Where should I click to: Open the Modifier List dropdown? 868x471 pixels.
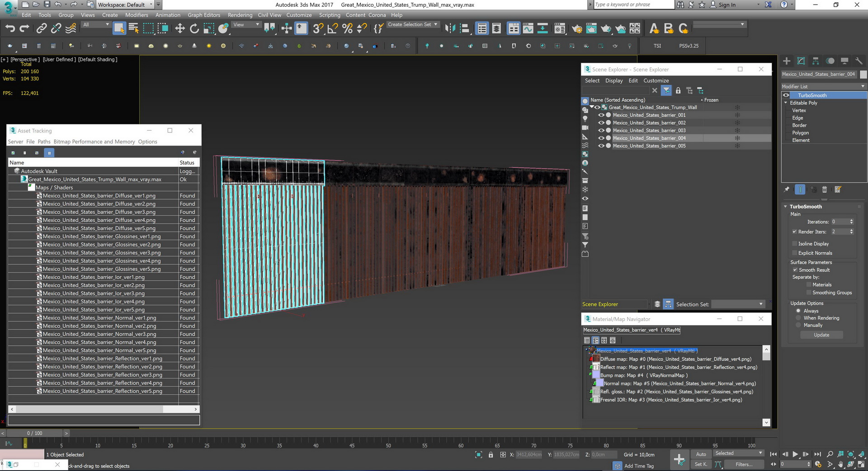(x=824, y=86)
